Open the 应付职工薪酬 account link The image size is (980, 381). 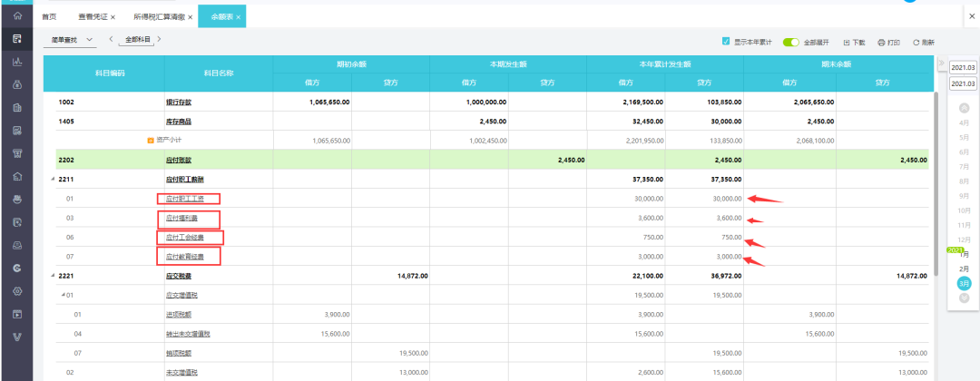click(184, 180)
